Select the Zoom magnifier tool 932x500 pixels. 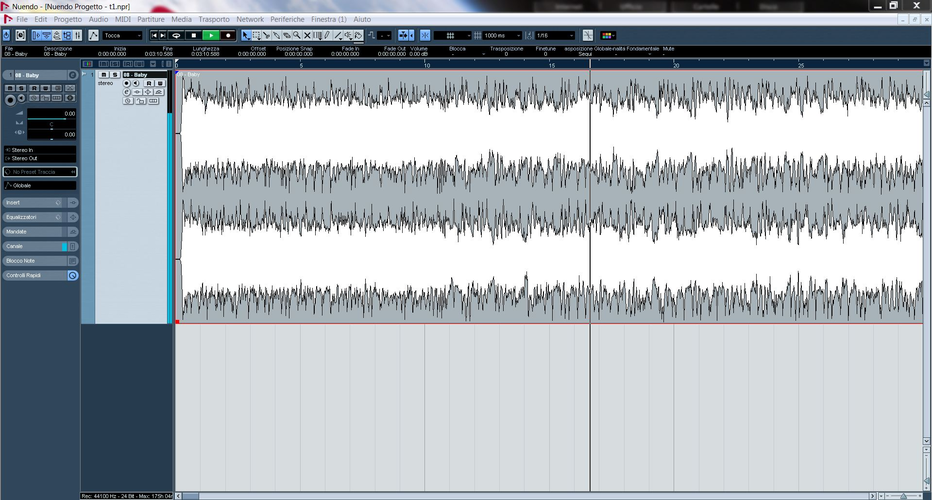click(297, 36)
